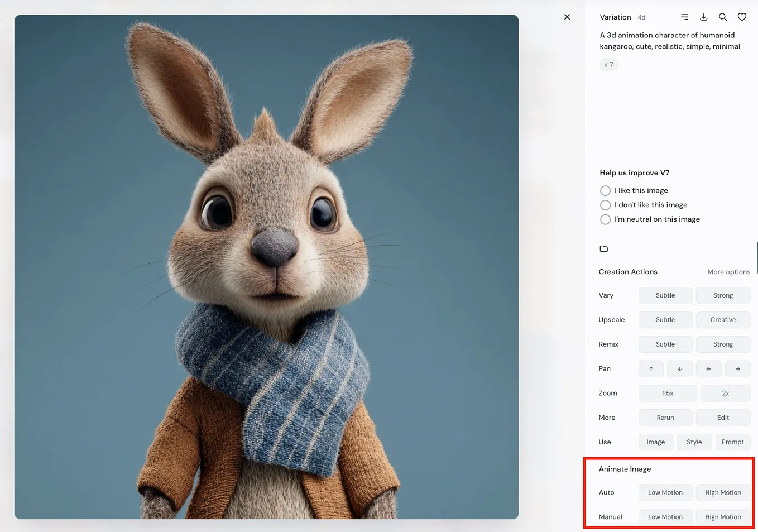The width and height of the screenshot is (758, 532).
Task: Choose 'I'm neutral on this image'
Action: point(605,219)
